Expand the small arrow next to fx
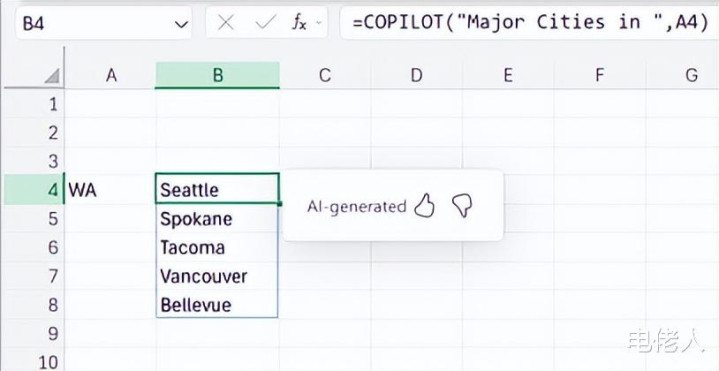 click(319, 23)
